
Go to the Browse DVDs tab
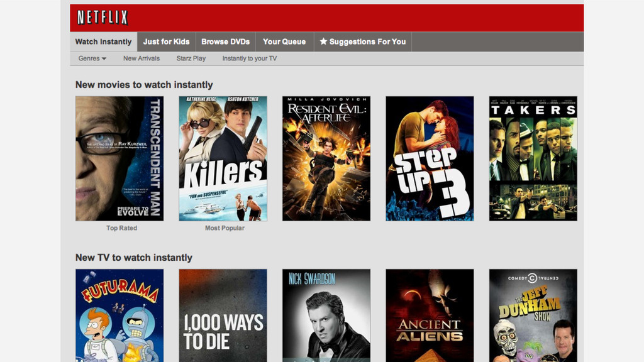click(226, 42)
